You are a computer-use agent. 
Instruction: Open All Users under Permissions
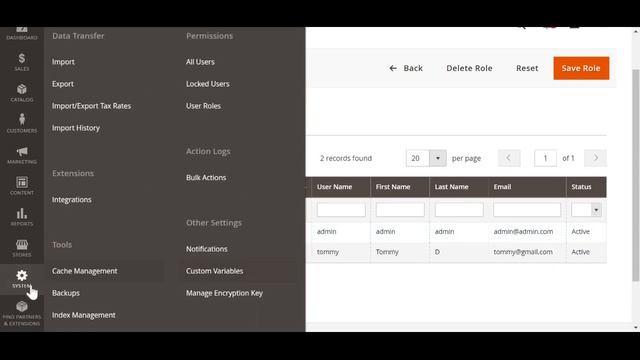[200, 62]
